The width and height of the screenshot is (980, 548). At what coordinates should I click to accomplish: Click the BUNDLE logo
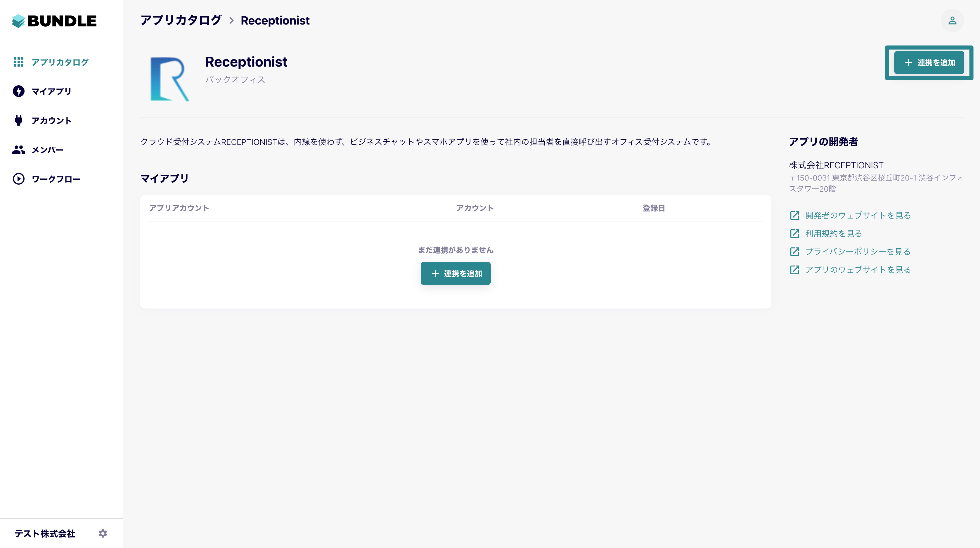54,21
